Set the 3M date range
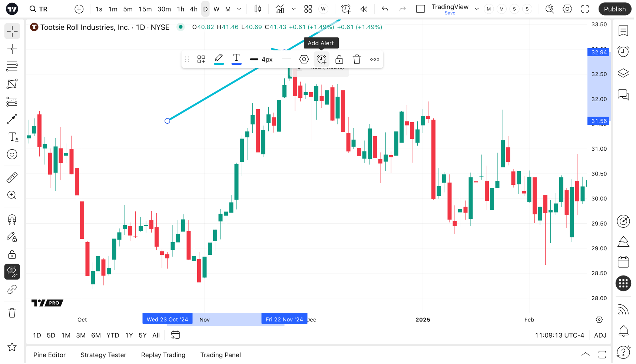Screen dimensions: 636x364 (81, 335)
